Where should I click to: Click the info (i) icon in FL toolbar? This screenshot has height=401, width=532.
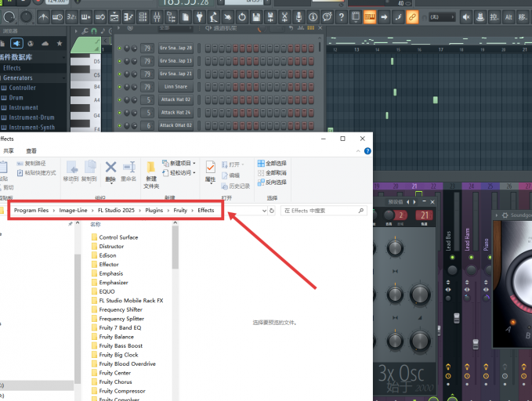point(313,17)
